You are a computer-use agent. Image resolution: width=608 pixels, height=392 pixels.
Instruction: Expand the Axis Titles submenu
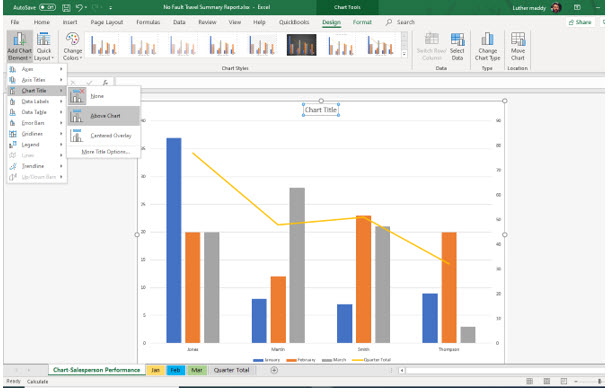(36, 80)
